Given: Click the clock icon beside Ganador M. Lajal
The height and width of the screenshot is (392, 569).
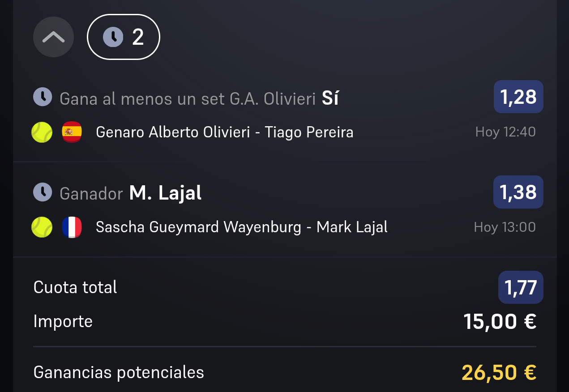Looking at the screenshot, I should tap(43, 192).
